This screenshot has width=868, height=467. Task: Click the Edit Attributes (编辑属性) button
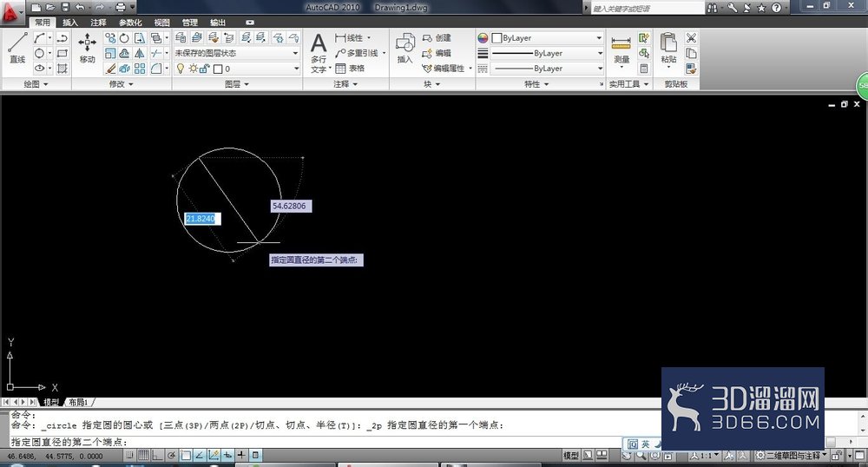tap(446, 69)
